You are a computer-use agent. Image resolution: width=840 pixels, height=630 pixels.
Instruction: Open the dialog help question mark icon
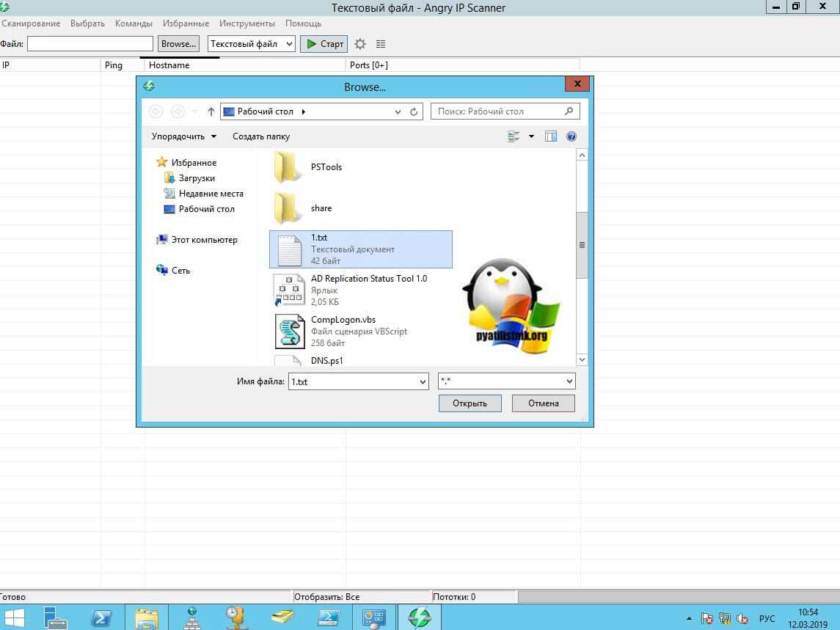point(571,136)
